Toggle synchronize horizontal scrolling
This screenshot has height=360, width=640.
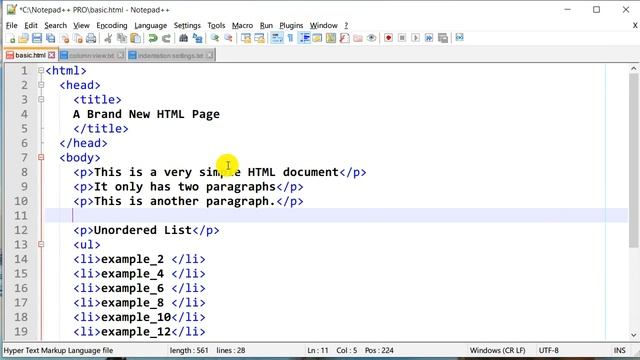click(x=260, y=38)
